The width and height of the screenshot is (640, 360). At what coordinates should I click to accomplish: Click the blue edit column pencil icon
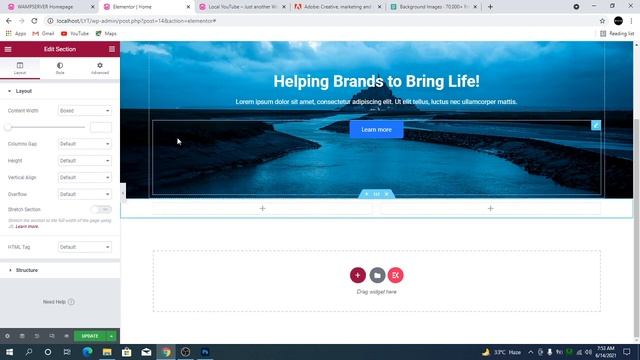pos(596,125)
